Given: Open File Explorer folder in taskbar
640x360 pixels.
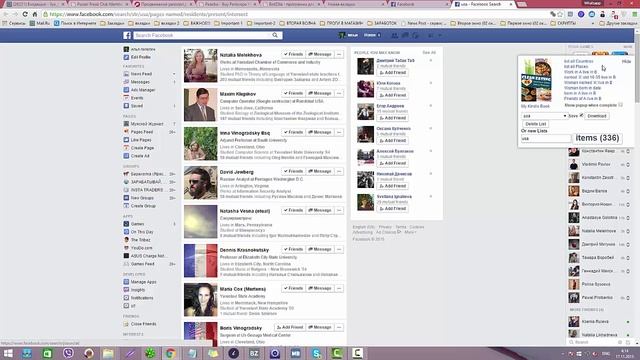Looking at the screenshot, I should point(108,353).
